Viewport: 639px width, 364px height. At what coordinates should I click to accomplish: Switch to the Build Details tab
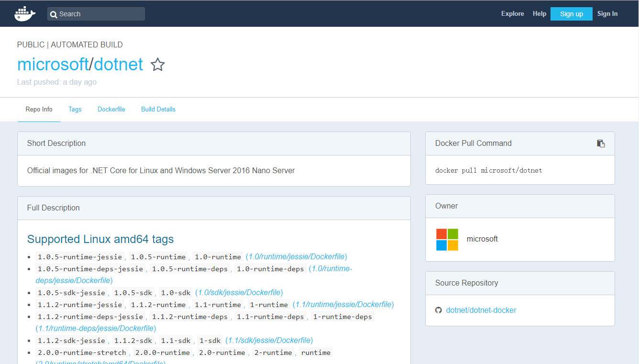(158, 110)
